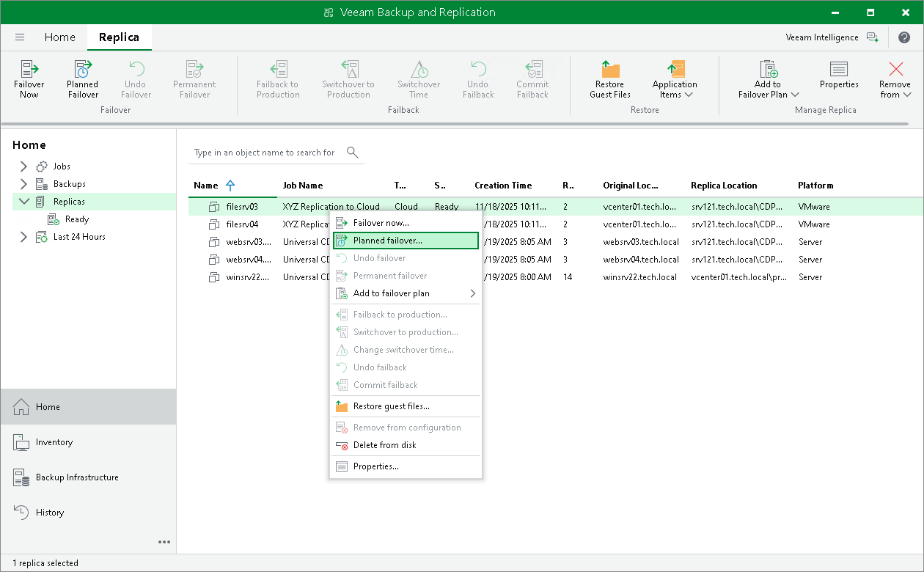Select the Ready node under Replicas
The height and width of the screenshot is (572, 924).
[x=76, y=219]
